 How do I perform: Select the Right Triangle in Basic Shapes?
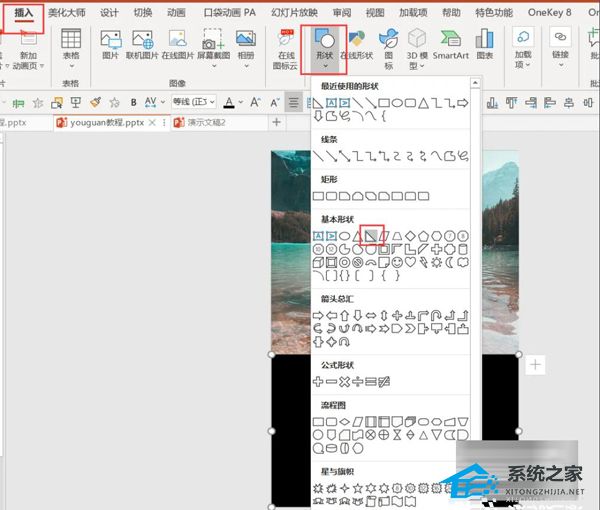pyautogui.click(x=370, y=236)
